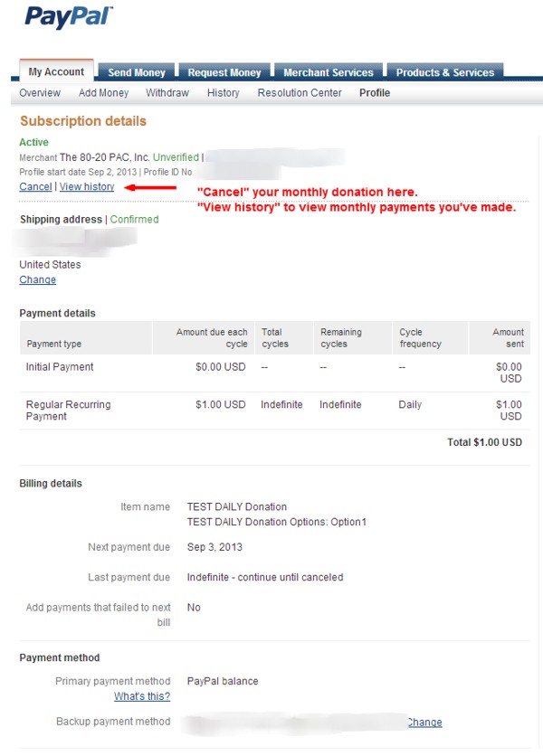
Task: Open the Request Money tab
Action: click(x=224, y=72)
